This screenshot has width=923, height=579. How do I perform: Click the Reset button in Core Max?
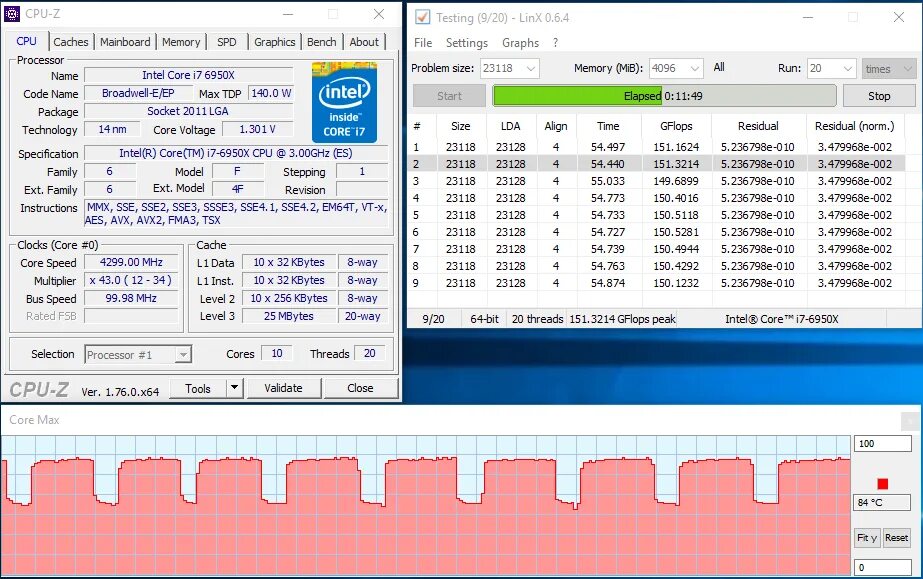click(x=896, y=537)
